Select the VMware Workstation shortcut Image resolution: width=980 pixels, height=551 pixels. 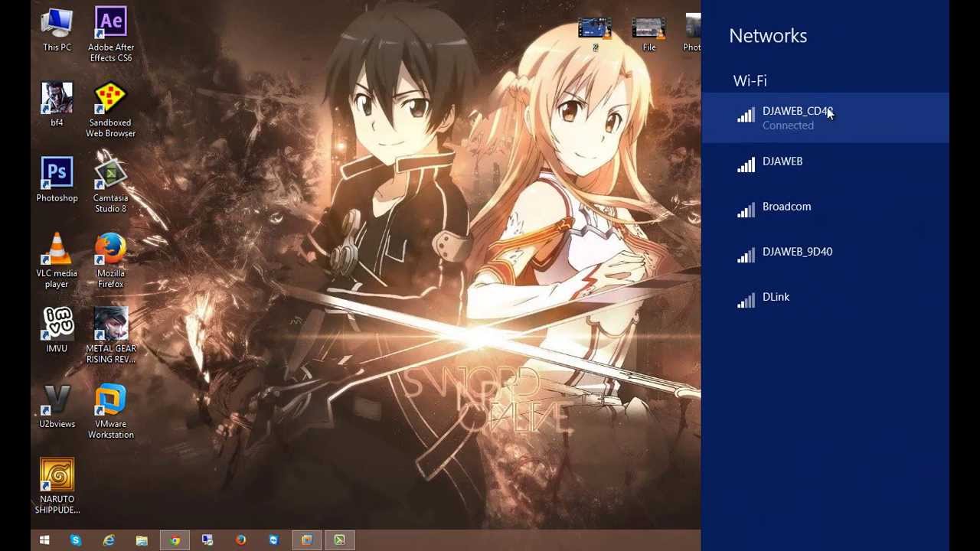click(110, 411)
